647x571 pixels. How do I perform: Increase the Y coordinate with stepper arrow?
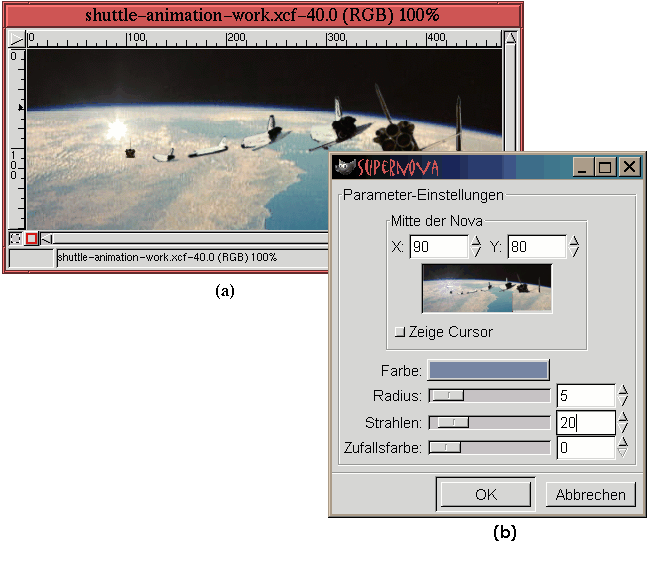pos(574,240)
